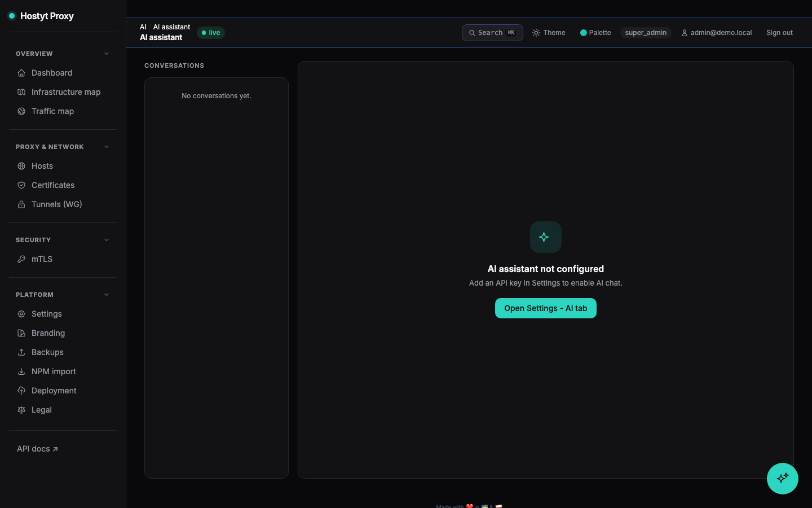
Task: Click 'No conversations yet.' text
Action: pyautogui.click(x=217, y=96)
